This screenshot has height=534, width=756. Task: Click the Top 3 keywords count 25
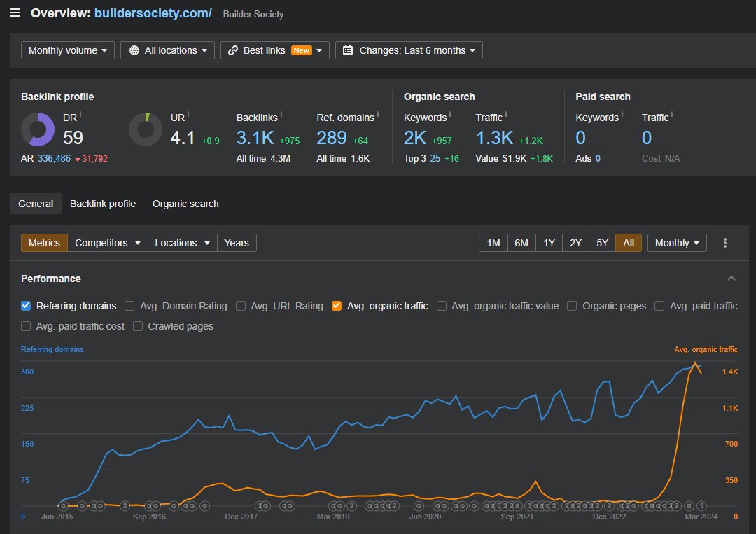[x=435, y=159]
